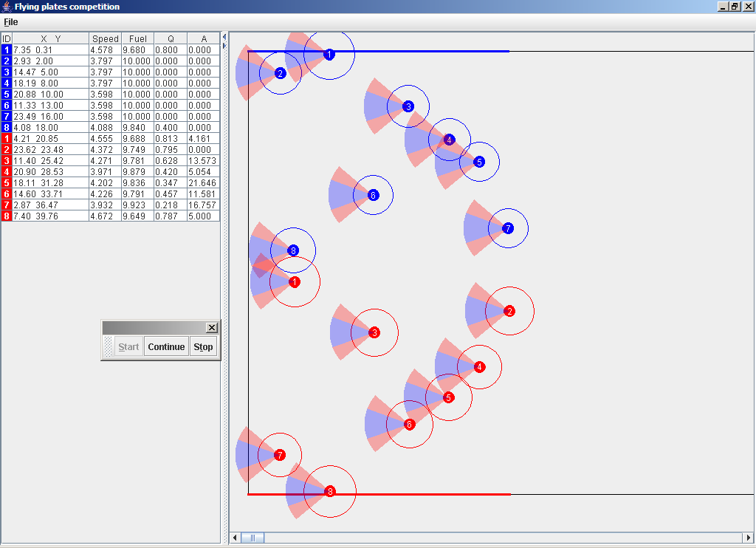Click red ID 8 cell in table
The height and width of the screenshot is (548, 756).
(7, 216)
